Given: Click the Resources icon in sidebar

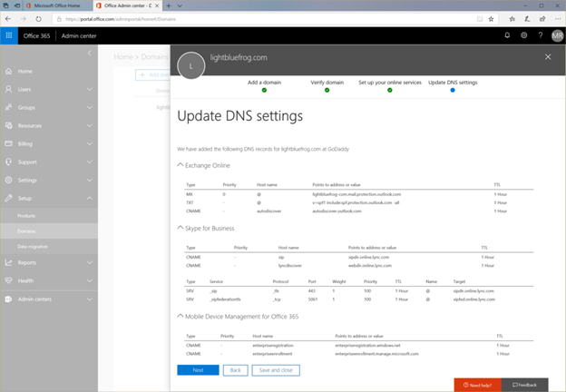Looking at the screenshot, I should pyautogui.click(x=9, y=125).
